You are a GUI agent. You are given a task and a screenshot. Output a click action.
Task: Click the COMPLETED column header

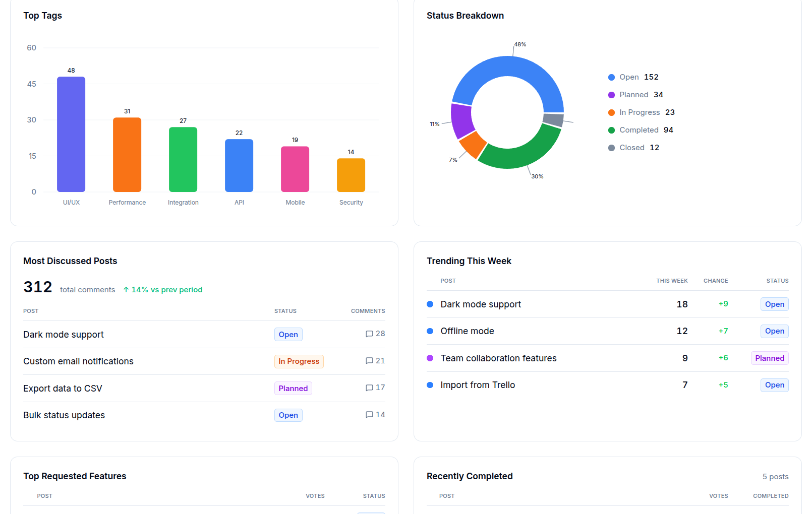[771, 496]
